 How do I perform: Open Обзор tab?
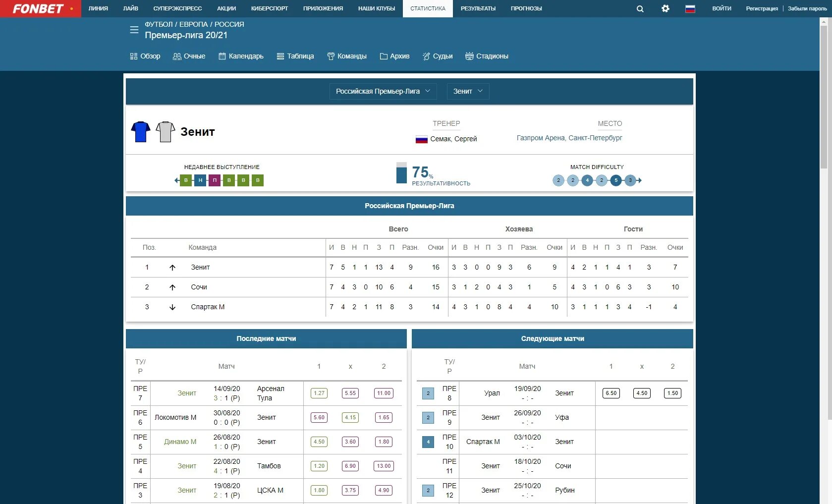point(145,56)
